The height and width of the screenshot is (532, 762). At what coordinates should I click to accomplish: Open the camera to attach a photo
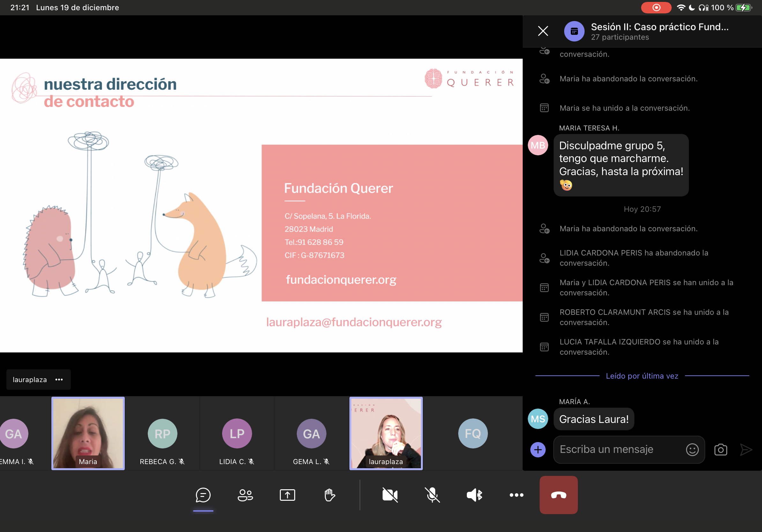(x=721, y=450)
